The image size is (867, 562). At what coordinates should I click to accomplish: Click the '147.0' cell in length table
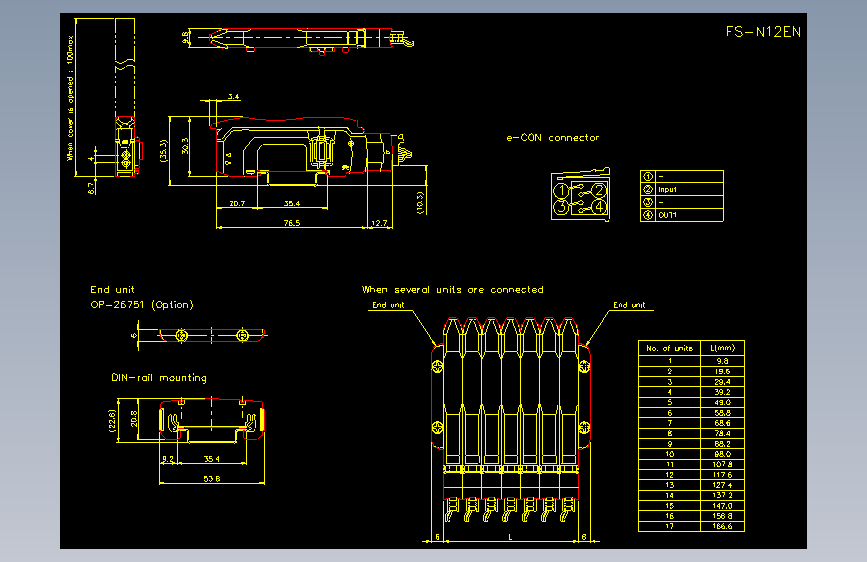click(723, 506)
